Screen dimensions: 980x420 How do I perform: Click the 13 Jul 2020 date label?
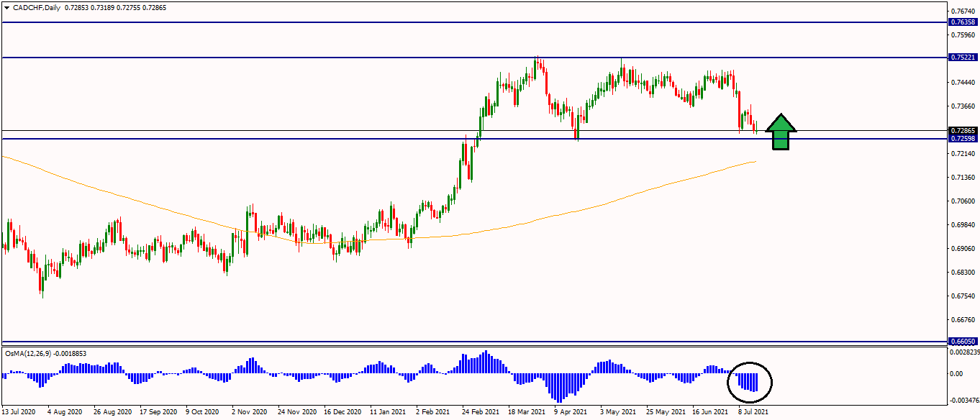(x=19, y=413)
